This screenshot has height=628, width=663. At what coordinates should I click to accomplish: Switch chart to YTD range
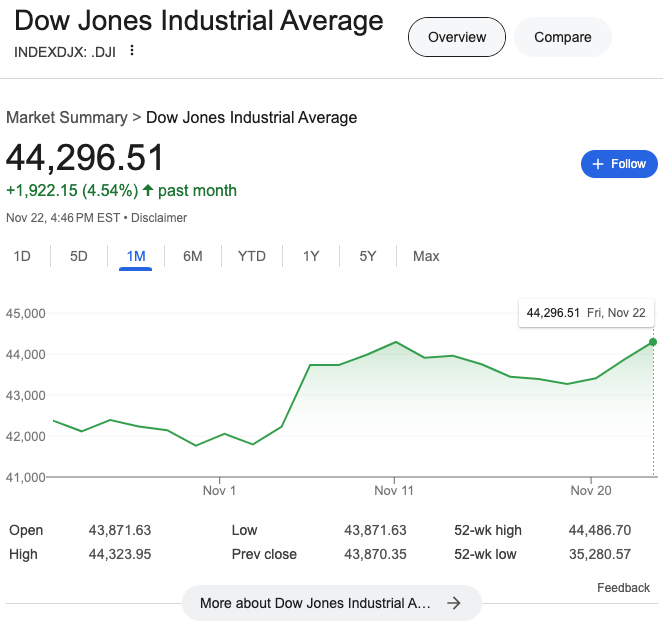252,256
